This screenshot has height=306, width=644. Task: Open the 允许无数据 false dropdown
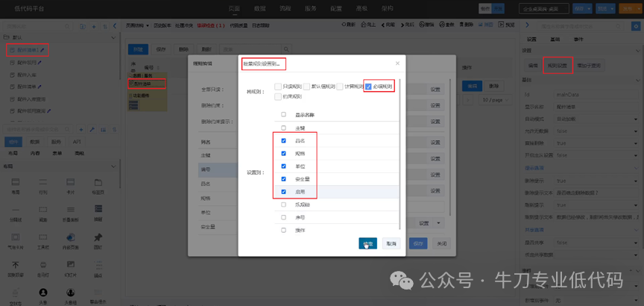pyautogui.click(x=597, y=131)
